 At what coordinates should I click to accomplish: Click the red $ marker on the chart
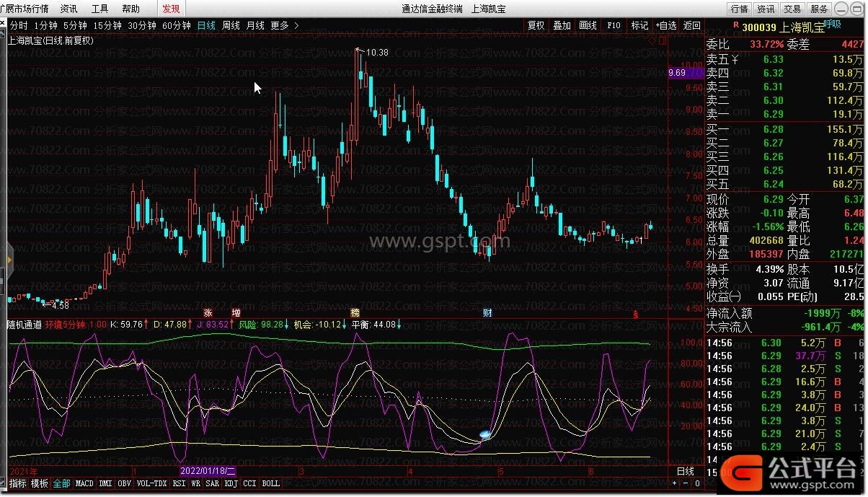635,315
